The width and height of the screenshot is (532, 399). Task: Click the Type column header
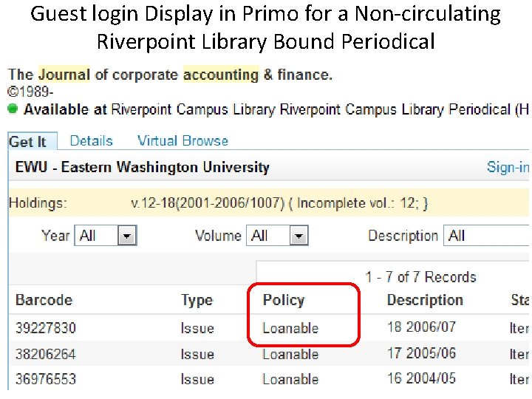[x=197, y=300]
